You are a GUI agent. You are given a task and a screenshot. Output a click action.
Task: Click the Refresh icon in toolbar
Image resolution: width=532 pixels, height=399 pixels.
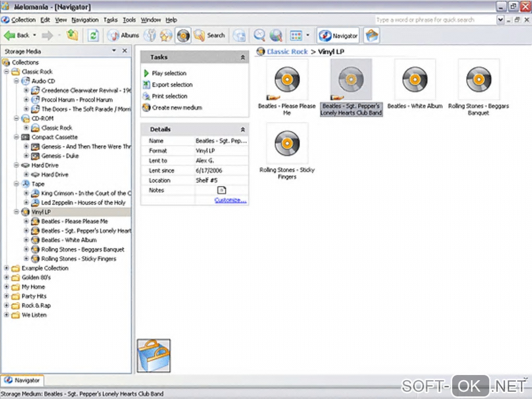tap(93, 35)
